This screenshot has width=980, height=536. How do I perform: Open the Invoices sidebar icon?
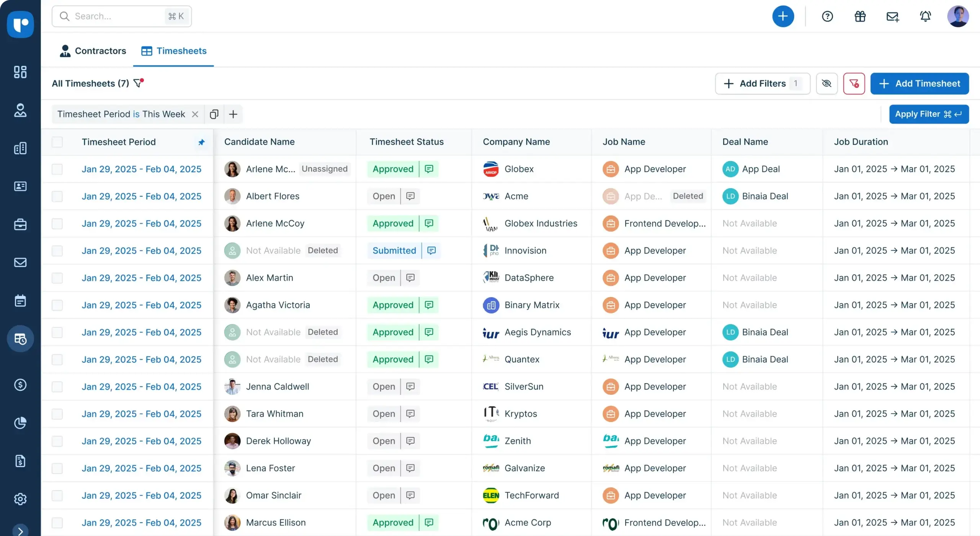(x=20, y=461)
